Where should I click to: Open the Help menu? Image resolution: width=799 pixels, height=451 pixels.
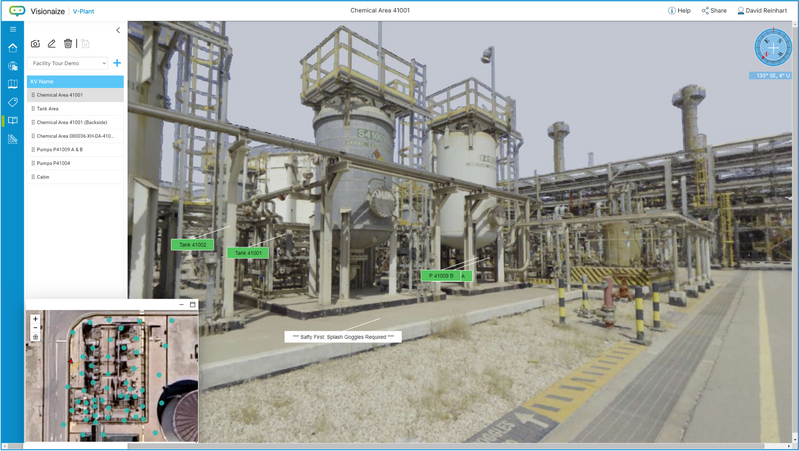tap(679, 11)
